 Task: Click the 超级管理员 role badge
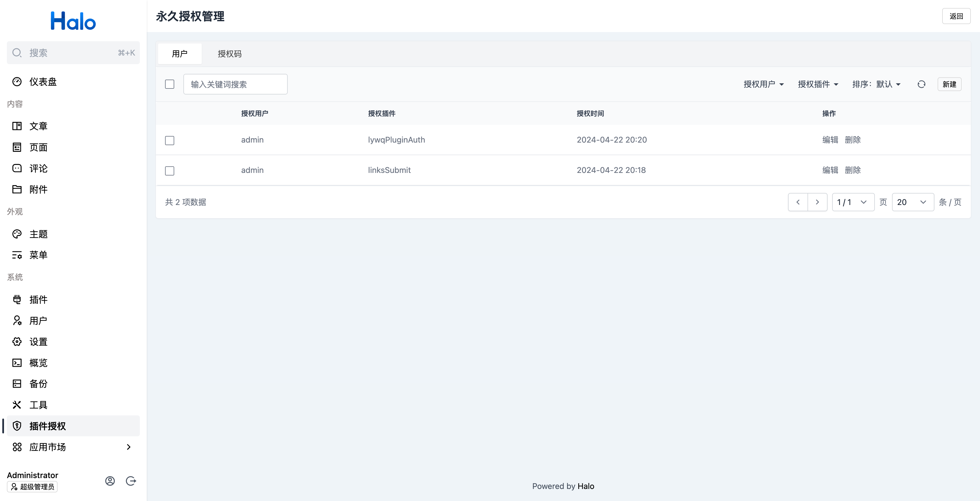32,487
